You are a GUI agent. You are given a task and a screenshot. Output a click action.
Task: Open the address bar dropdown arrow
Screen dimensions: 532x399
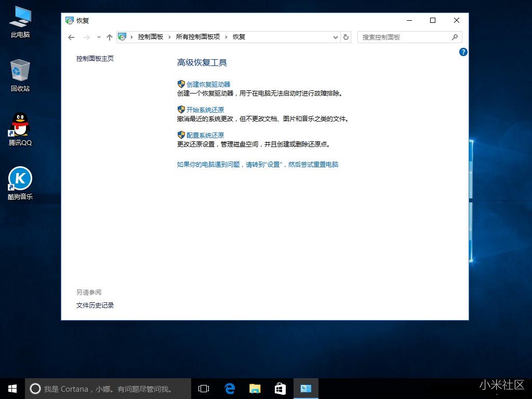pyautogui.click(x=336, y=37)
